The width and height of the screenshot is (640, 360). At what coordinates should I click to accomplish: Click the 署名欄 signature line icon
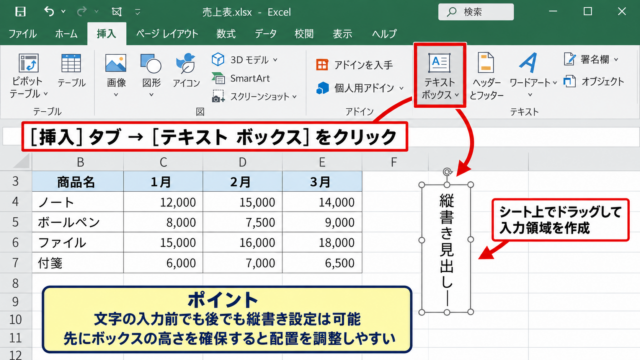569,59
